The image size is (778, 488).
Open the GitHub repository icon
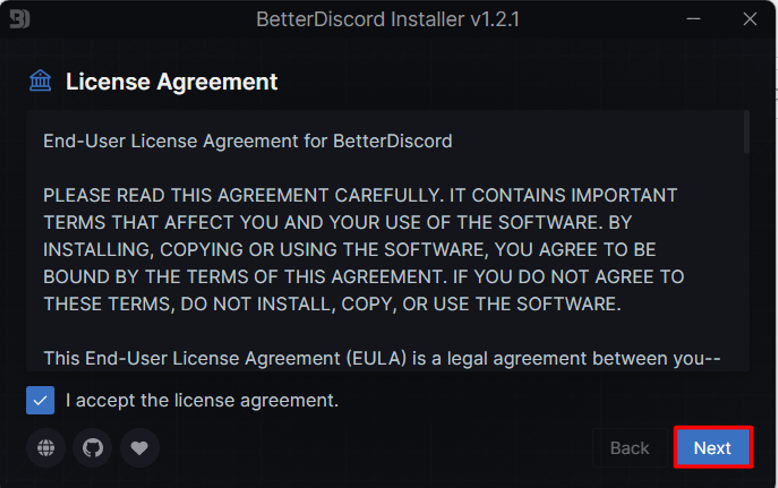point(93,448)
